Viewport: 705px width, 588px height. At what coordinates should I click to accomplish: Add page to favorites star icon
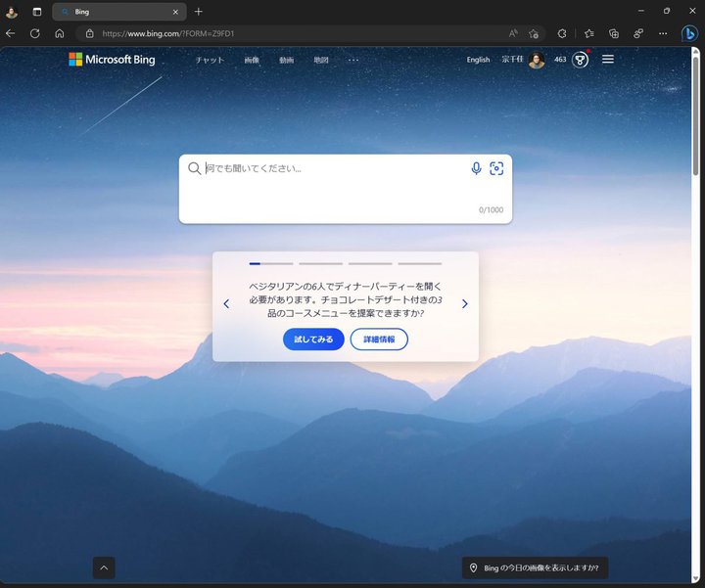point(534,33)
